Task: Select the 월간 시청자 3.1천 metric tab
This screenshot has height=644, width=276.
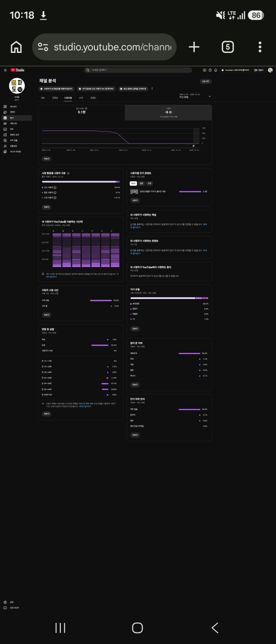Action: (x=82, y=113)
